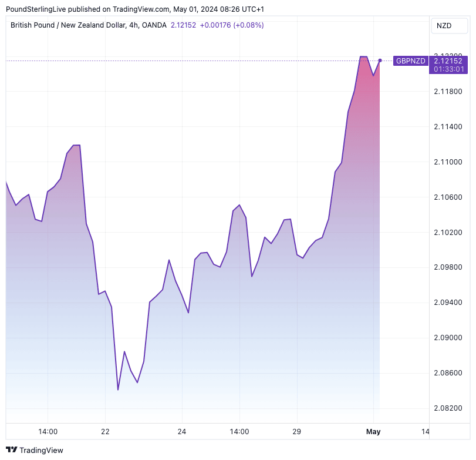
Task: Click the current price 2.12152 axis label
Action: pos(448,61)
